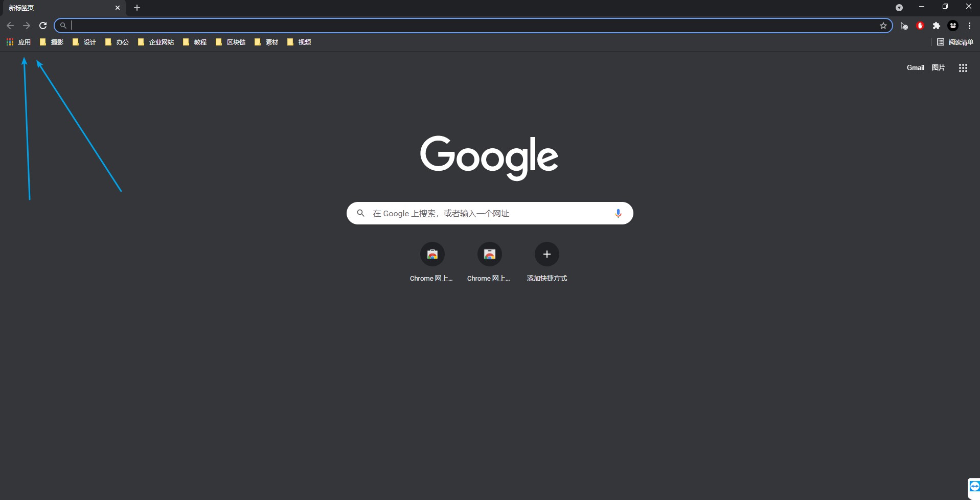Open the Extensions puzzle-piece menu
Screen dimensions: 980x500
coord(937,26)
